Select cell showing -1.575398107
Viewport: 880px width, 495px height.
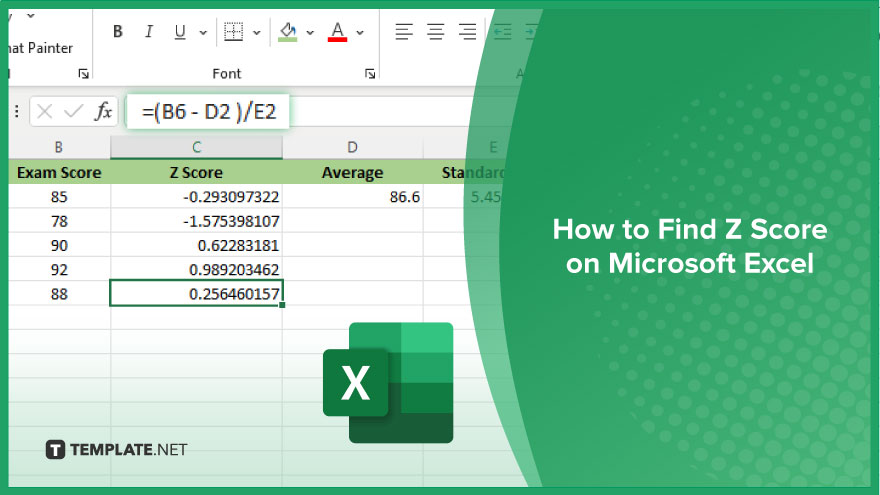point(196,221)
